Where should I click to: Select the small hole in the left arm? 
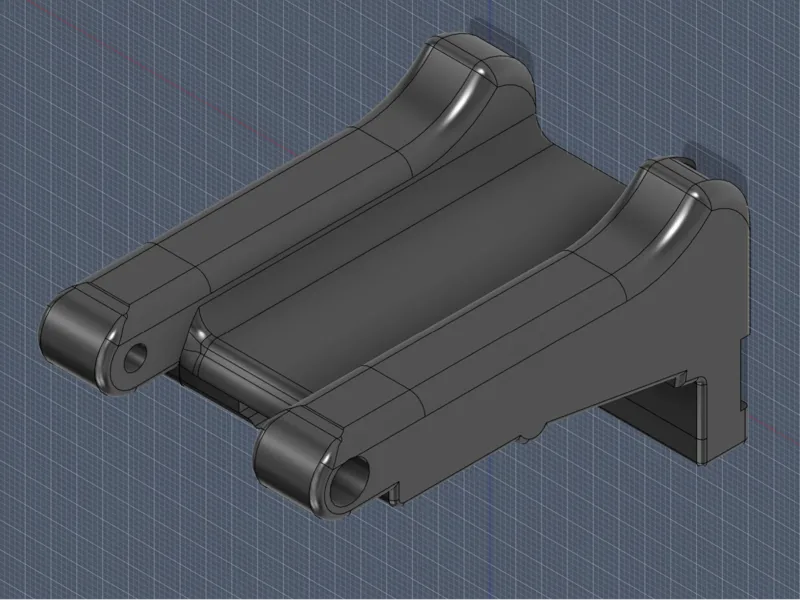point(135,358)
